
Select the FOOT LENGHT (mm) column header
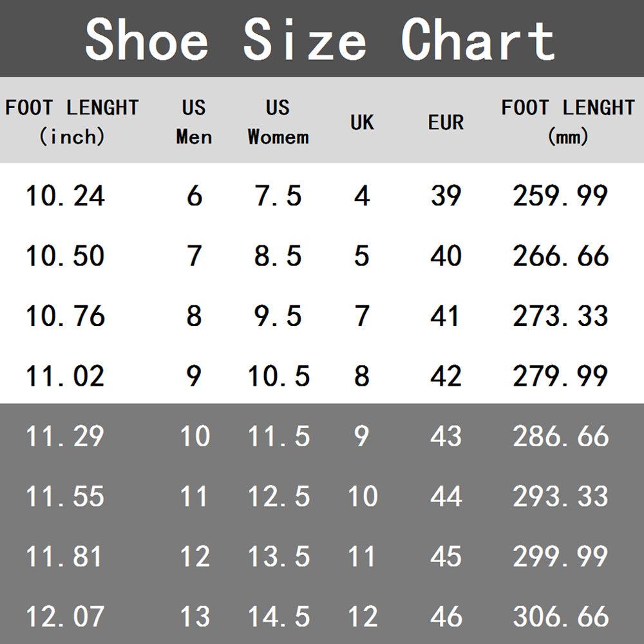pyautogui.click(x=568, y=122)
